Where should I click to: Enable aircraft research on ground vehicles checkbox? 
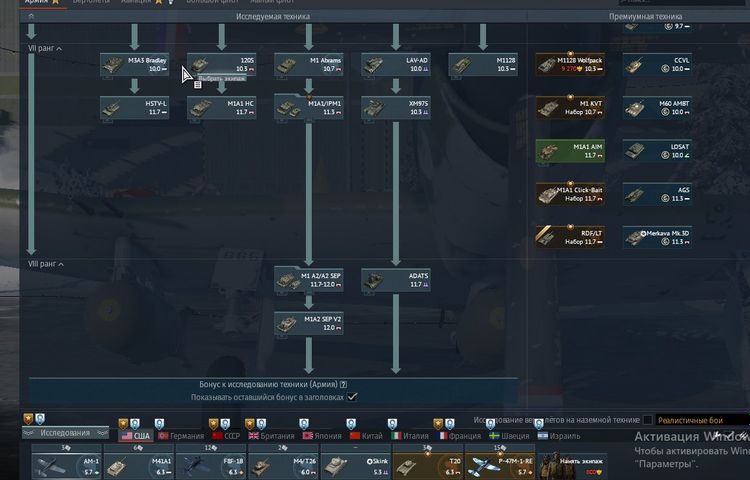coord(648,420)
